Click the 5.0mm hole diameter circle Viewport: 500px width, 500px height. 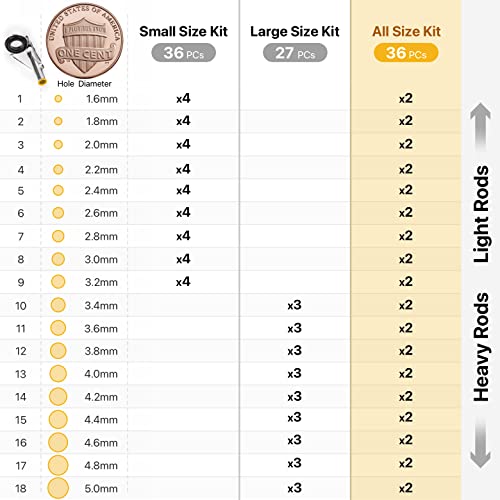[x=58, y=488]
